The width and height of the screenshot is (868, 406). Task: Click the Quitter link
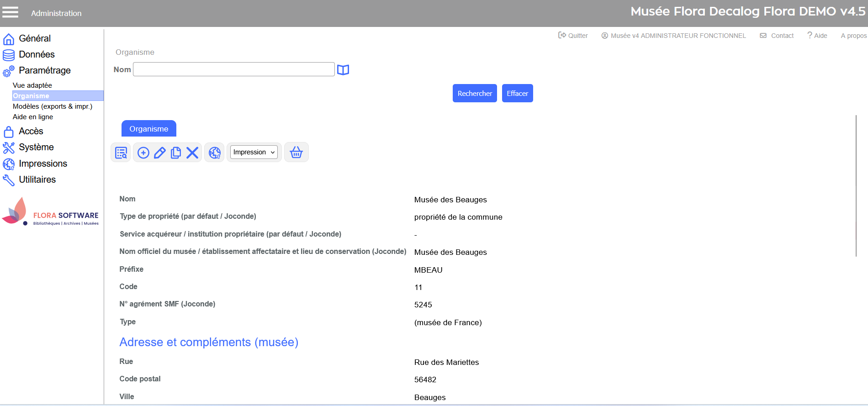click(573, 36)
